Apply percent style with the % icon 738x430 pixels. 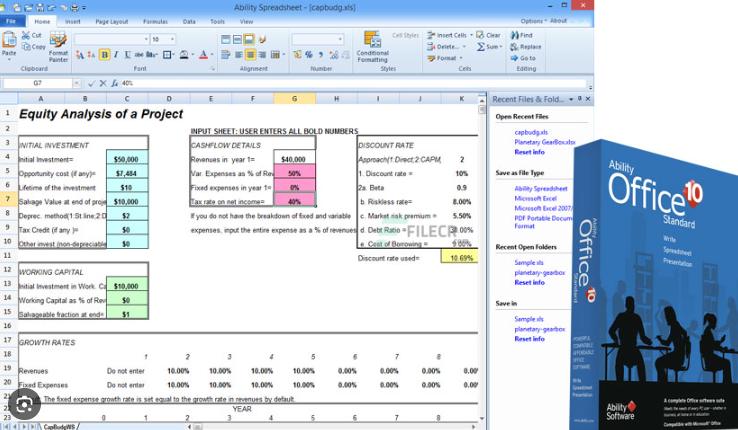click(x=309, y=55)
